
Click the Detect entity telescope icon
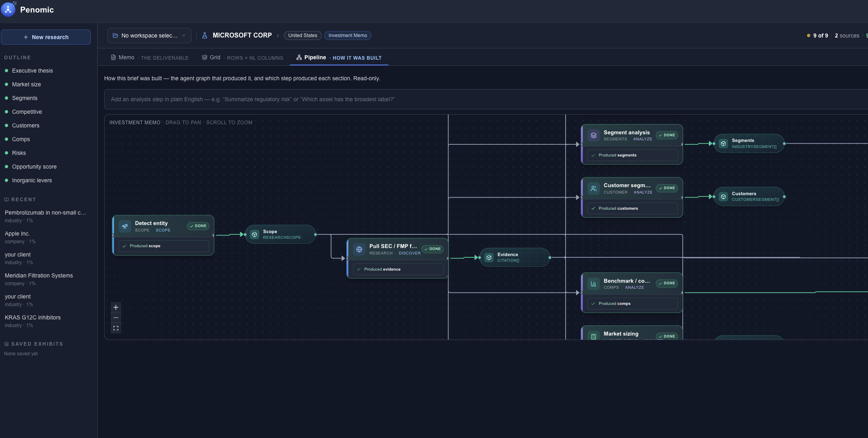point(125,227)
